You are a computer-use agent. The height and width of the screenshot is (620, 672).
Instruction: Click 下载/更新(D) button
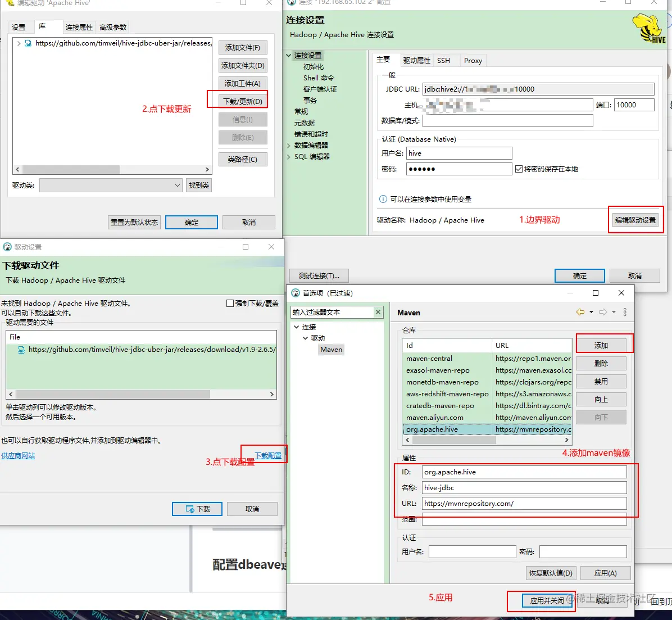pos(243,102)
